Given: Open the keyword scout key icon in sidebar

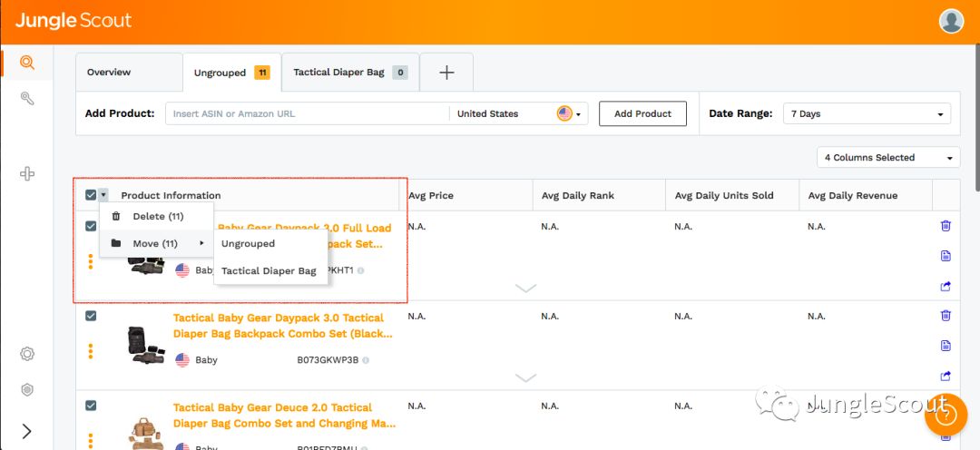Looking at the screenshot, I should [x=27, y=99].
